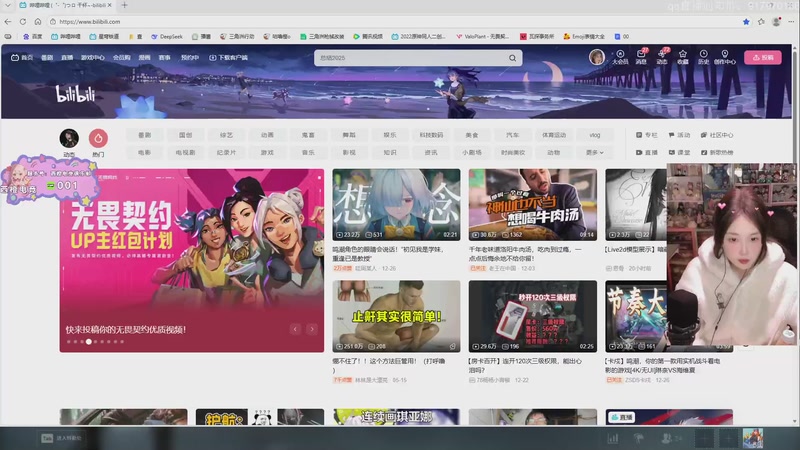Image resolution: width=800 pixels, height=450 pixels.
Task: Click the blue bookmark star icon
Action: (x=746, y=22)
